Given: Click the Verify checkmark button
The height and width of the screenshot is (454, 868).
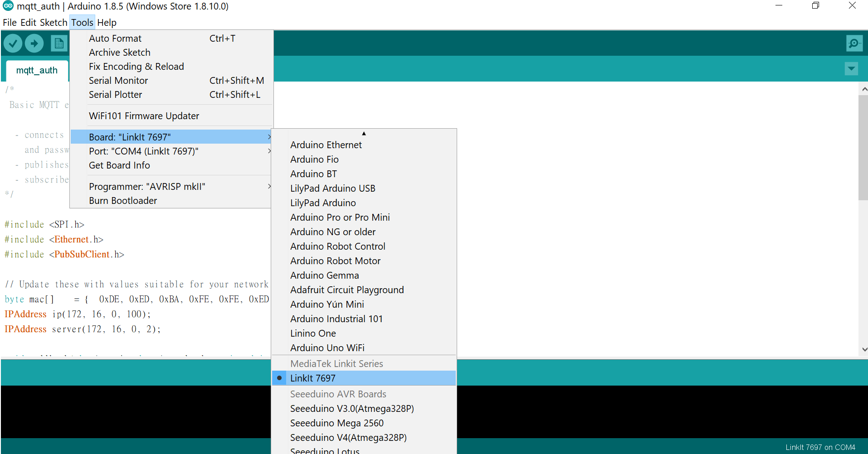Looking at the screenshot, I should tap(13, 43).
